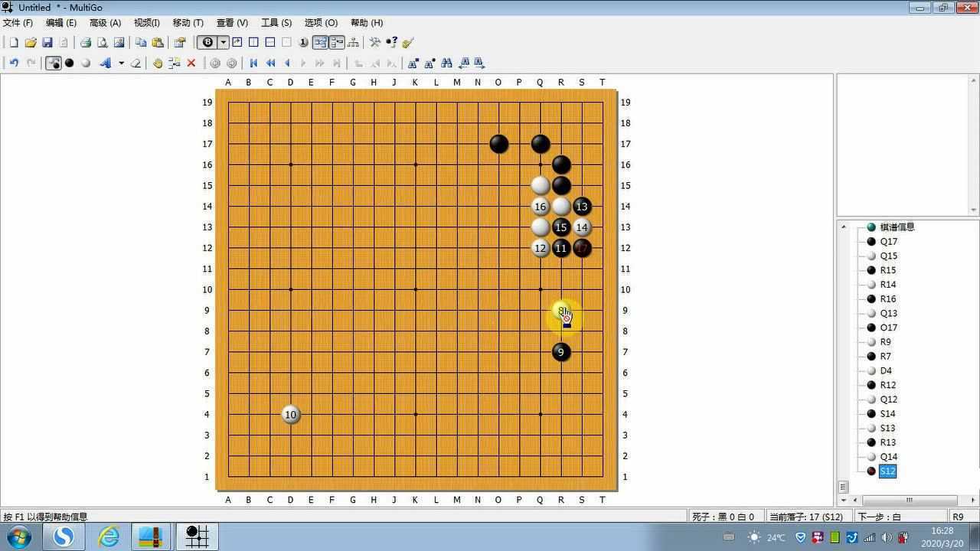
Task: Jump to first move with the rewind button
Action: [253, 64]
